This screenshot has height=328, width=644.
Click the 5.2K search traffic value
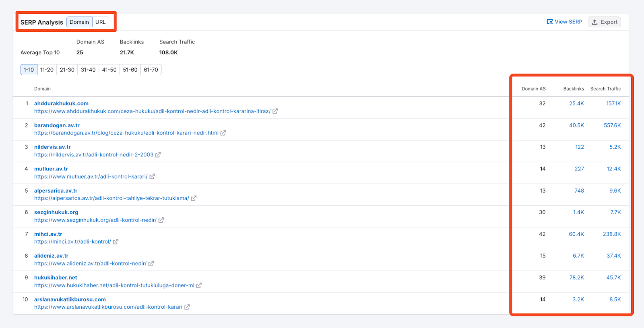615,147
